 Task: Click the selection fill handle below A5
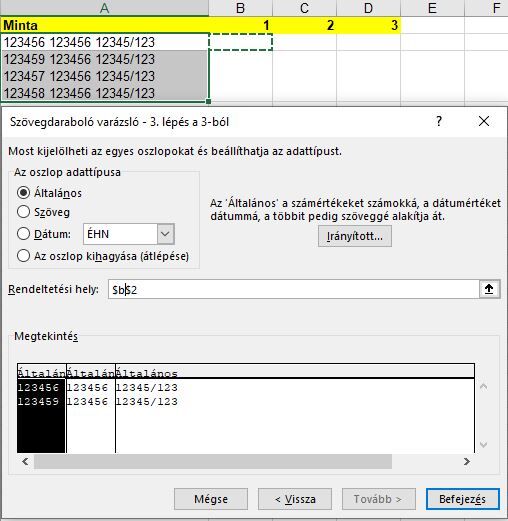coord(209,101)
